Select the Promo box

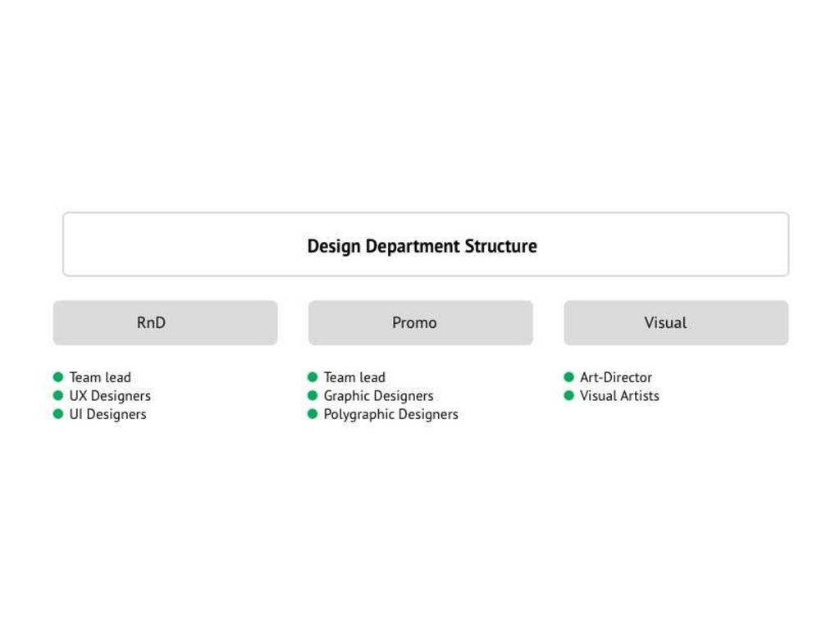click(420, 322)
